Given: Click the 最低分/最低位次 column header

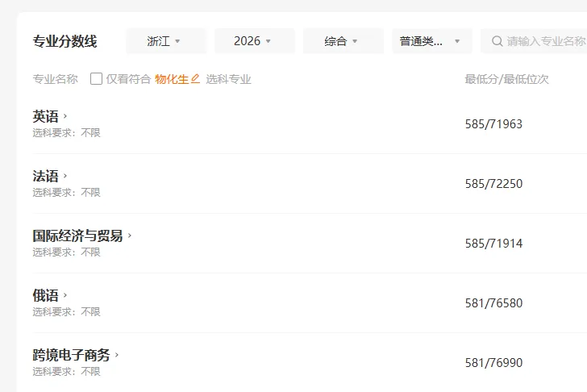Looking at the screenshot, I should (x=506, y=79).
